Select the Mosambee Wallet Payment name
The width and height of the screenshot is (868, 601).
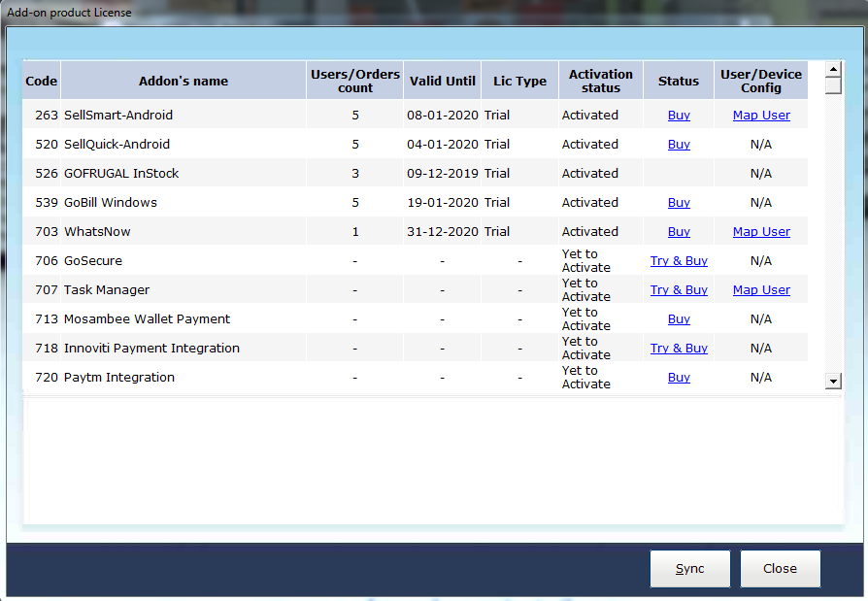coord(147,319)
